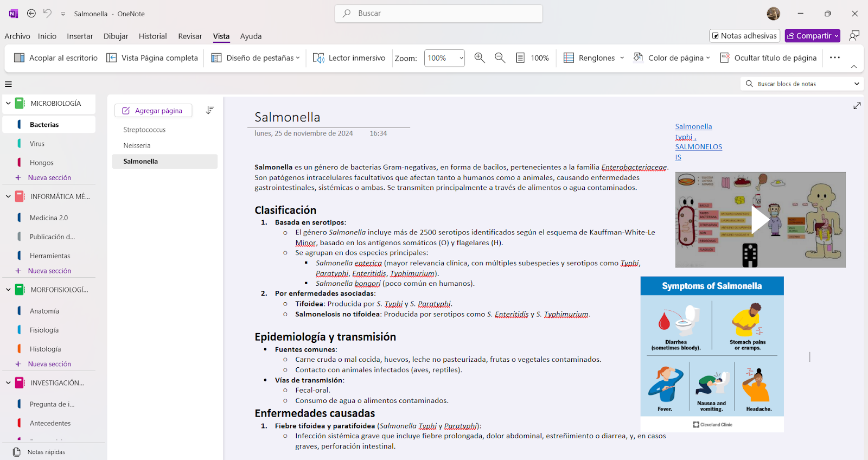Open the Archivo menu

pyautogui.click(x=17, y=36)
